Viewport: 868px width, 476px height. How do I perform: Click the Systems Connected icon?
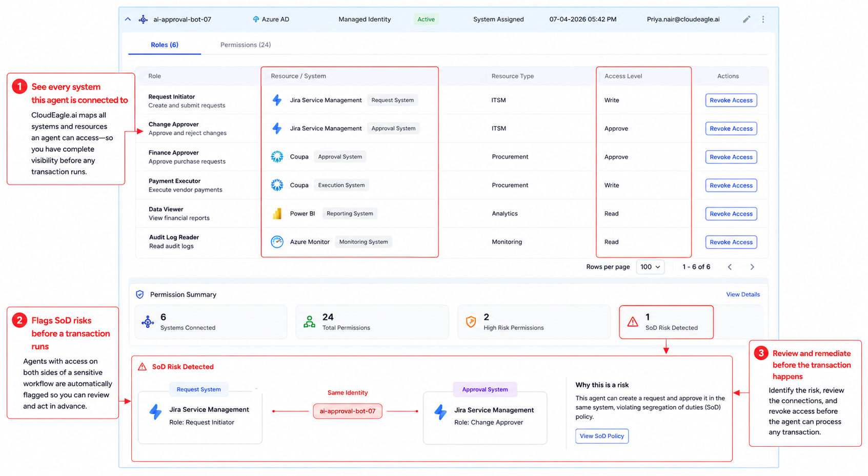(x=148, y=322)
